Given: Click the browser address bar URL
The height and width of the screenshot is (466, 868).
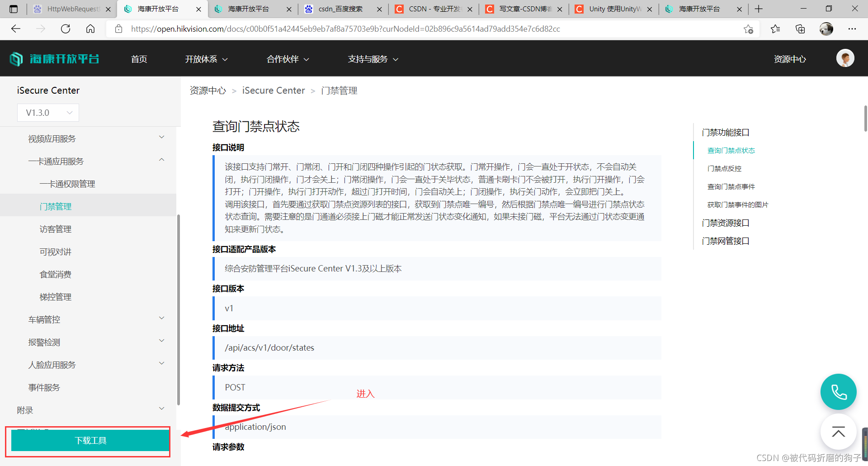Looking at the screenshot, I should point(345,29).
